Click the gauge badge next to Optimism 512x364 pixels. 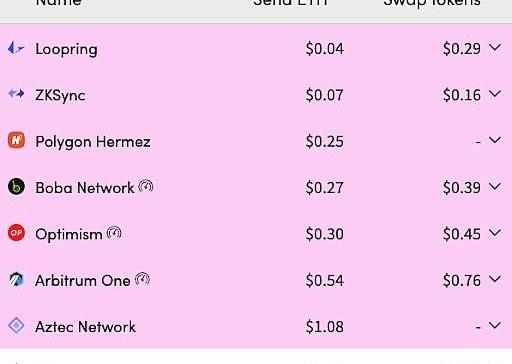click(x=114, y=233)
